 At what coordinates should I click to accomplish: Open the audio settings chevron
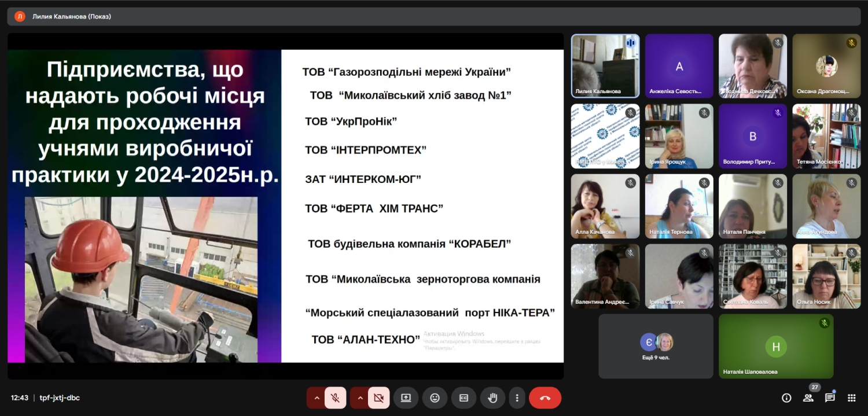(x=317, y=398)
